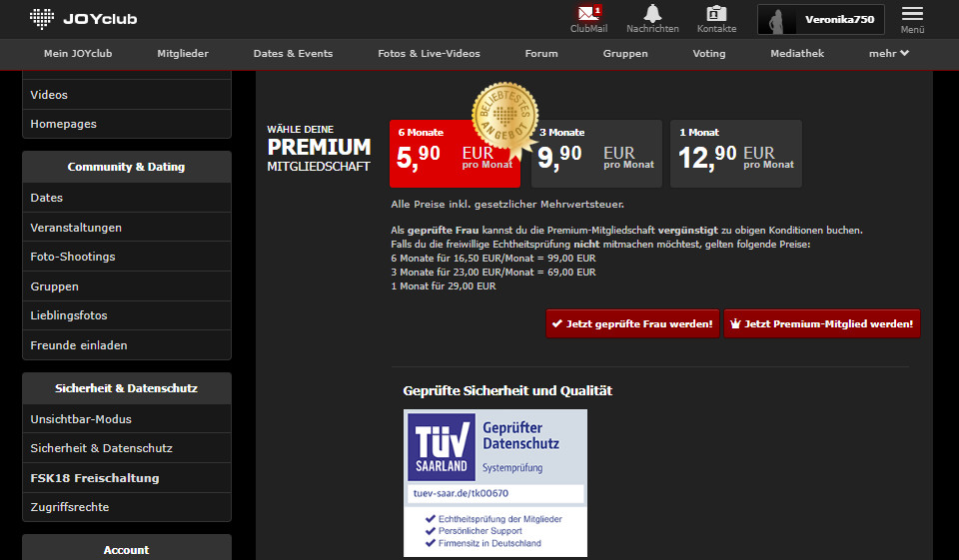Open the Kontakte address book icon
This screenshot has width=959, height=560.
coord(716,14)
